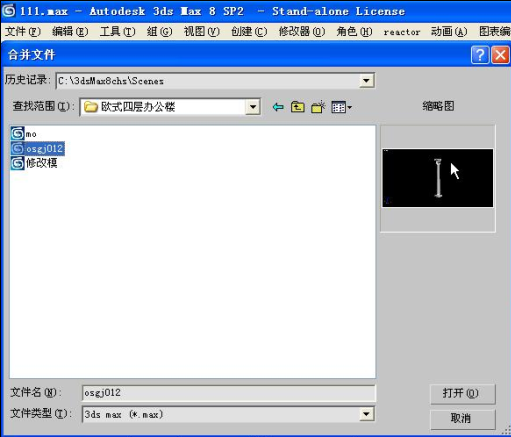Open the view menu icon

341,107
